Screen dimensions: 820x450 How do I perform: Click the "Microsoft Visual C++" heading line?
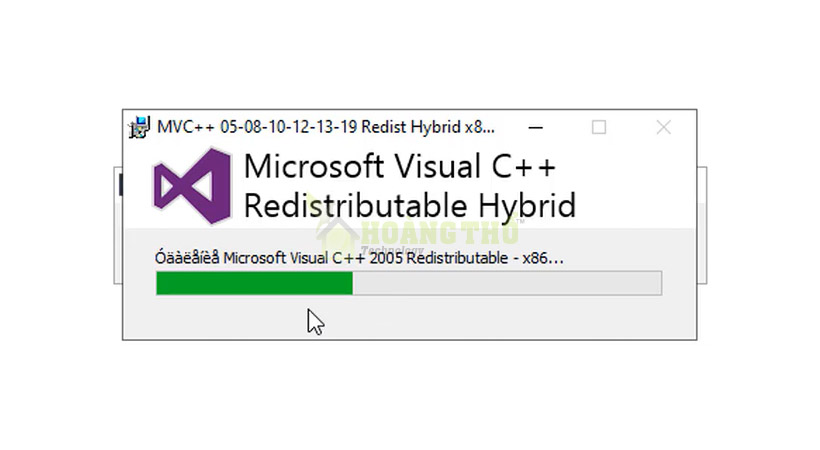[x=400, y=166]
